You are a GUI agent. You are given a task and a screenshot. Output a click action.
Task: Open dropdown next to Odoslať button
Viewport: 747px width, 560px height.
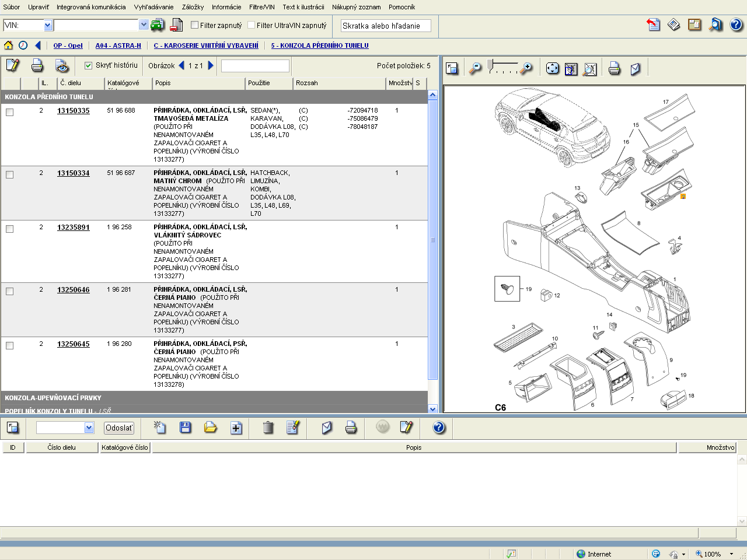coord(89,428)
